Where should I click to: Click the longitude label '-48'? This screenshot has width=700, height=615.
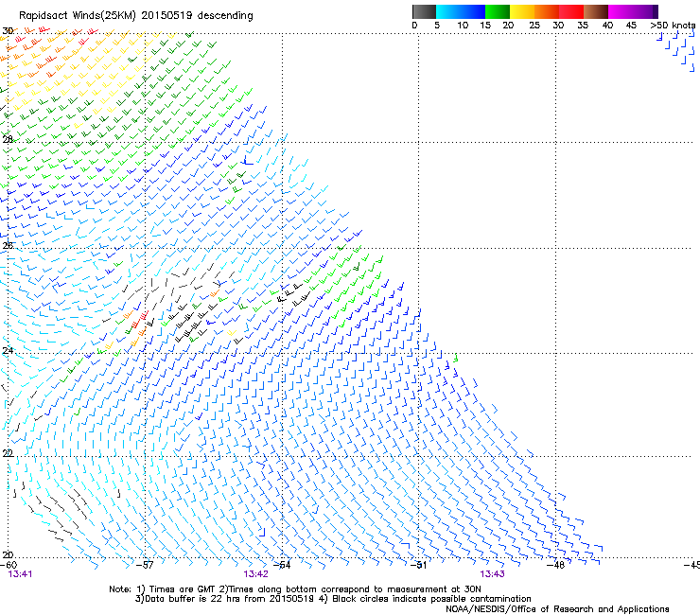point(556,565)
